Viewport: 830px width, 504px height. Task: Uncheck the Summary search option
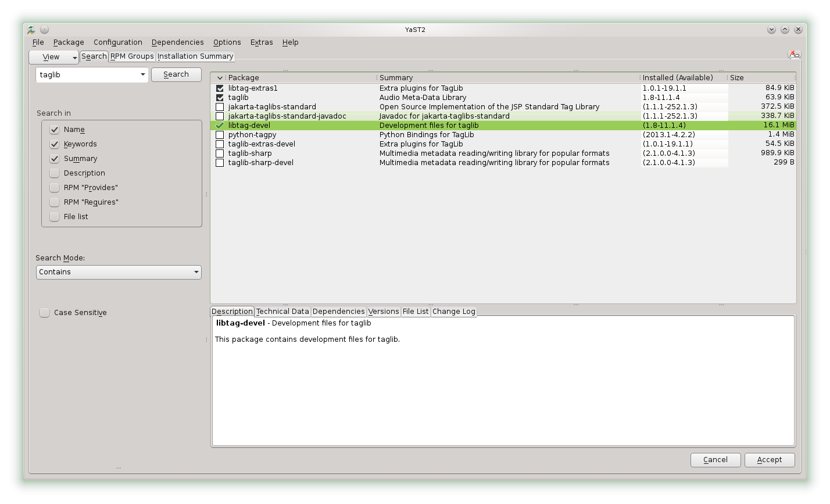tap(55, 159)
